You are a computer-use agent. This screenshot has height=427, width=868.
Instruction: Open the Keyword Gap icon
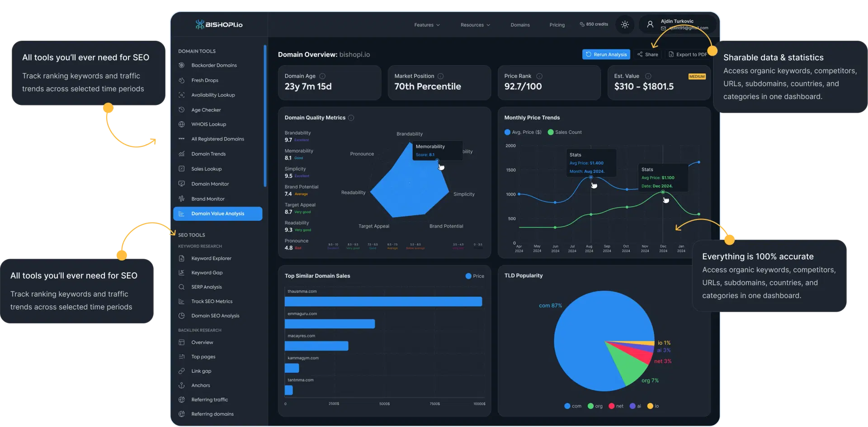tap(181, 273)
